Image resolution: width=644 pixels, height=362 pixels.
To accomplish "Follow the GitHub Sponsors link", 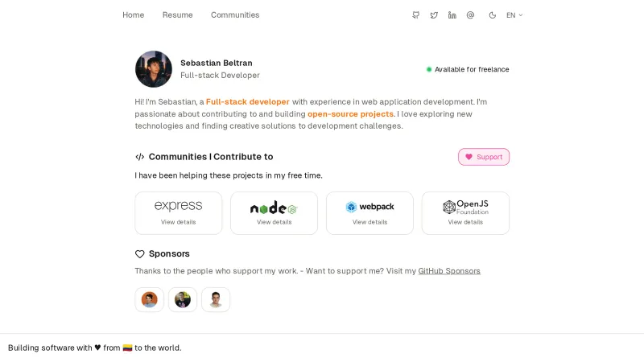I will [449, 271].
